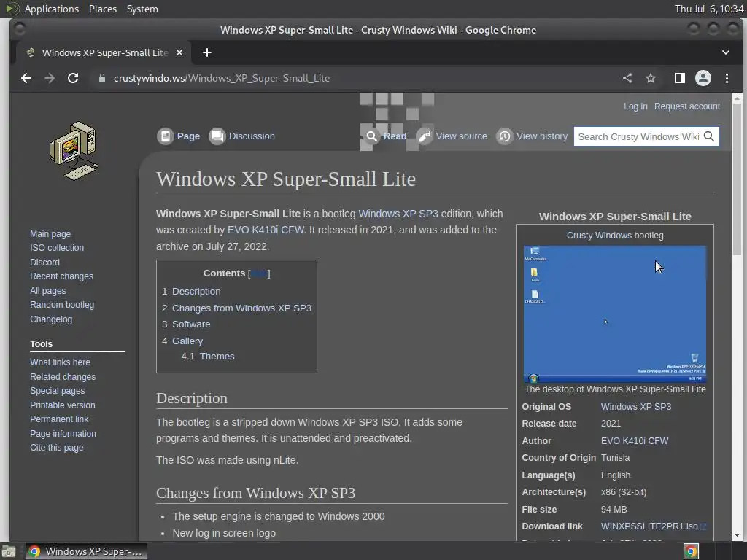The image size is (747, 560).
Task: Jump to contents entry 3 Software
Action: (186, 324)
